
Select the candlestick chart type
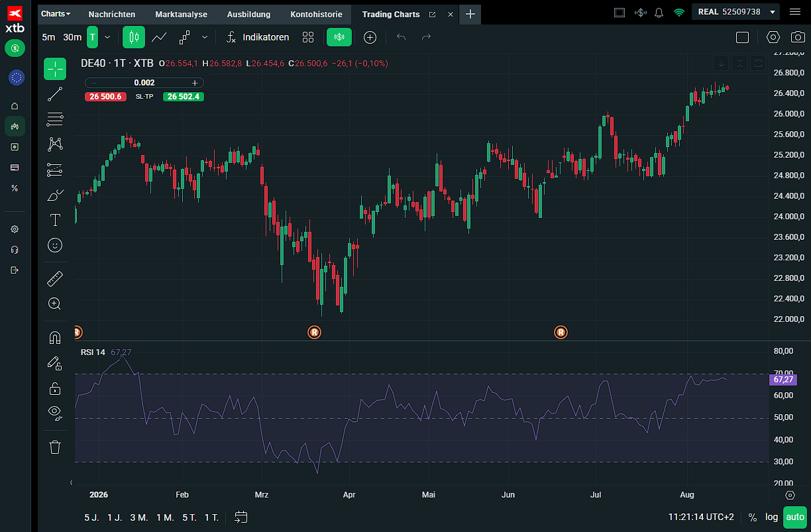[134, 37]
